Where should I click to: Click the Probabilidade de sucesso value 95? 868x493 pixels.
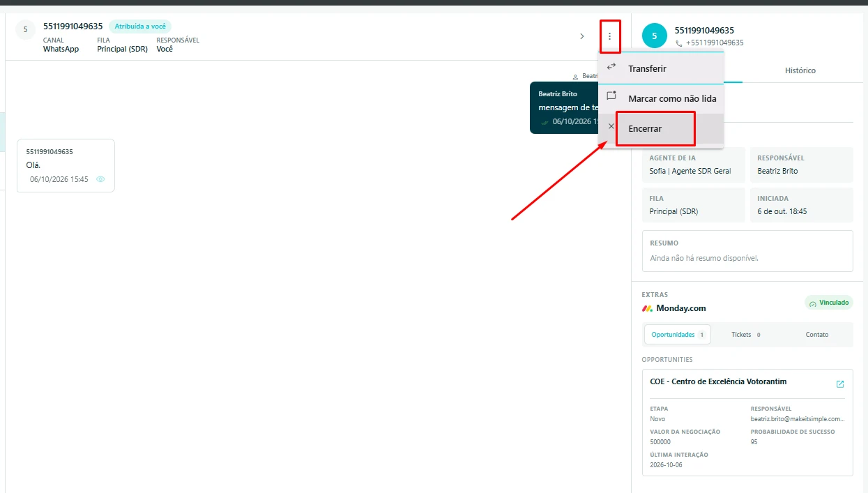pos(754,442)
